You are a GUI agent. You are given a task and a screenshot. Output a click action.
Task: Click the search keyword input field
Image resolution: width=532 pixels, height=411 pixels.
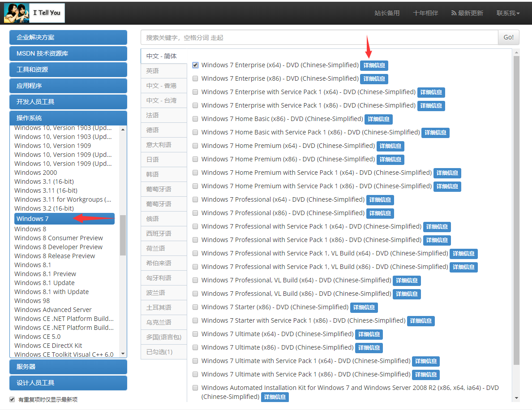coord(319,37)
